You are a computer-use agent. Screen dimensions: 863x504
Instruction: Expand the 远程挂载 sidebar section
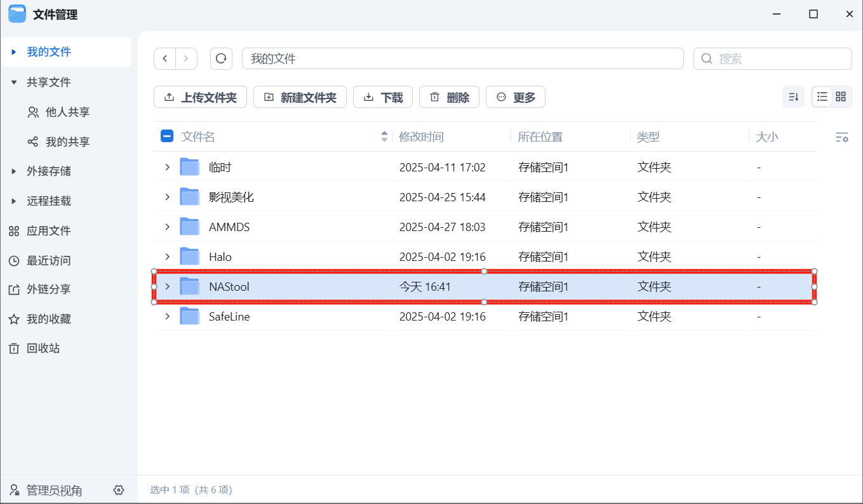point(14,201)
